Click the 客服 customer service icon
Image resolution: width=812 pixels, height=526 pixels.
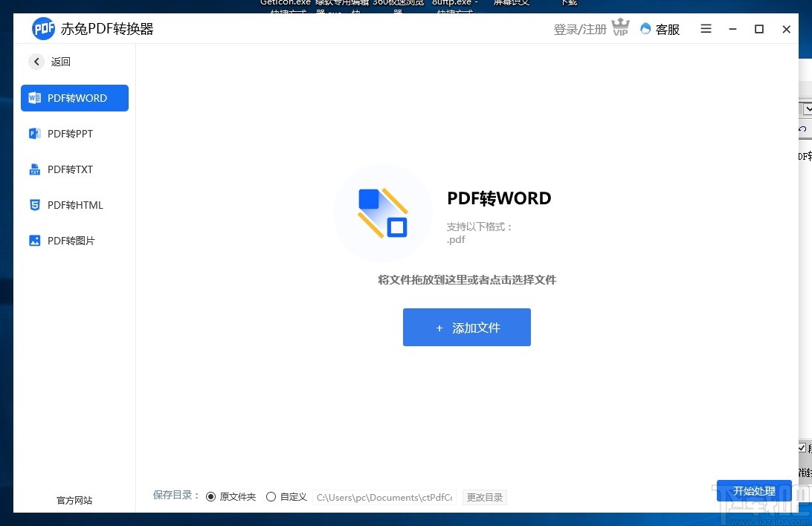pyautogui.click(x=646, y=29)
